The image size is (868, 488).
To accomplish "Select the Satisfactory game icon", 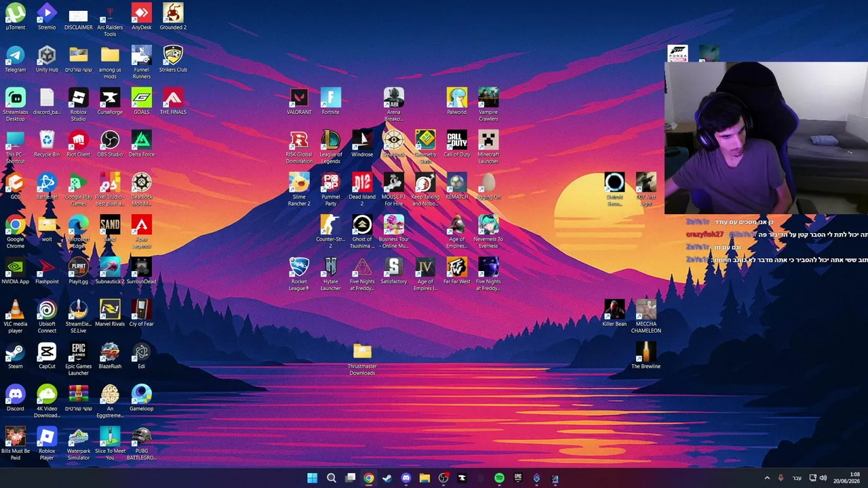I will (x=393, y=271).
